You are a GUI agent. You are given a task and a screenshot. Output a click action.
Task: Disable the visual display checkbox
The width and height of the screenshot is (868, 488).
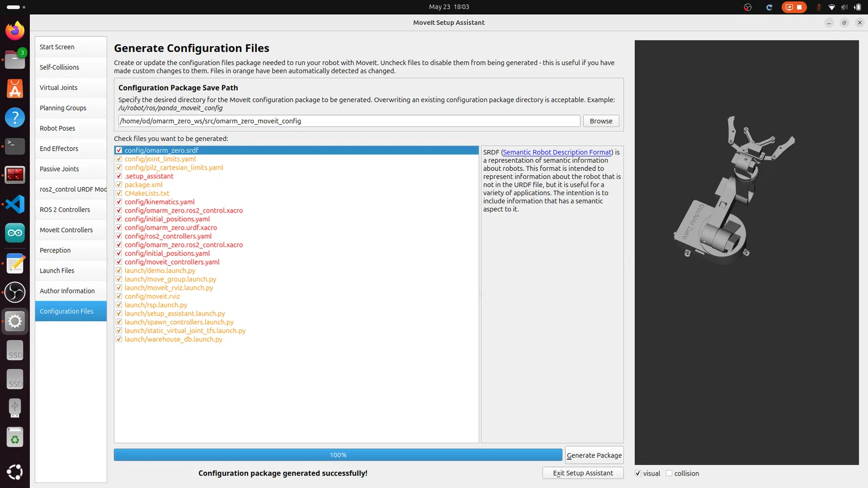638,473
